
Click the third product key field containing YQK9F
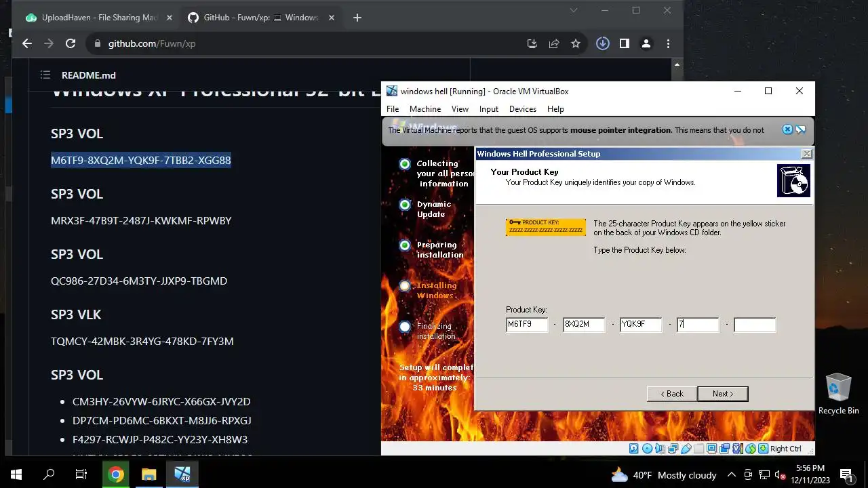click(x=641, y=325)
